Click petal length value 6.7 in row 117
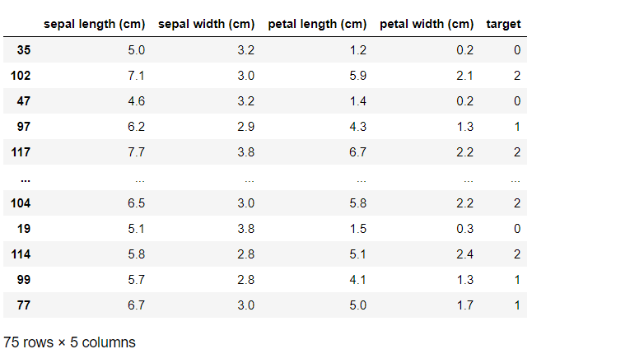The height and width of the screenshot is (363, 644). [x=357, y=151]
